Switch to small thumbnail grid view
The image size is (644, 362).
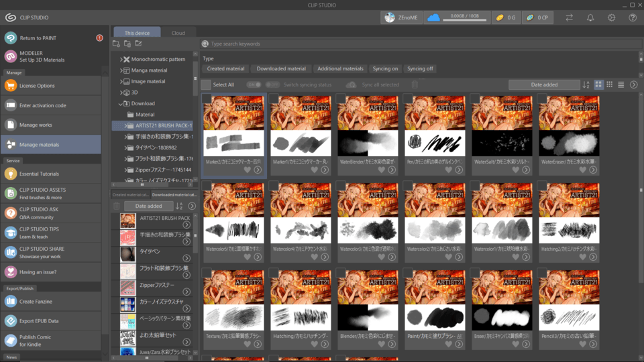[x=610, y=84]
